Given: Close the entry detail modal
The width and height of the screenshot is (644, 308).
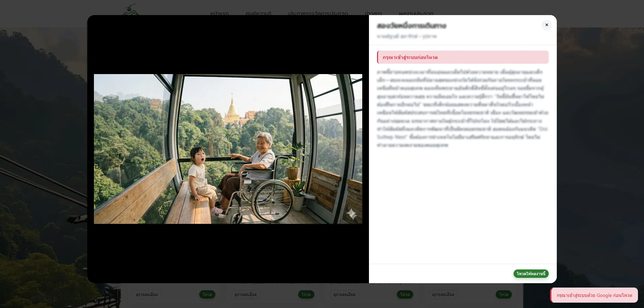Looking at the screenshot, I should coord(546,25).
